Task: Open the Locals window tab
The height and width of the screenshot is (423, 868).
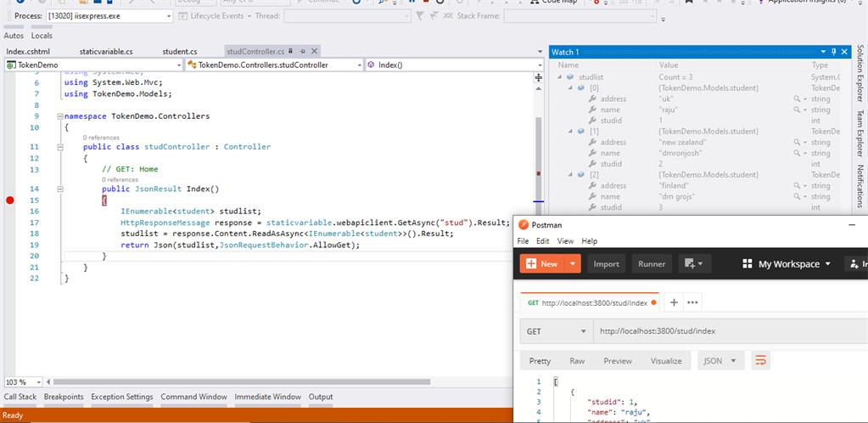Action: (42, 36)
